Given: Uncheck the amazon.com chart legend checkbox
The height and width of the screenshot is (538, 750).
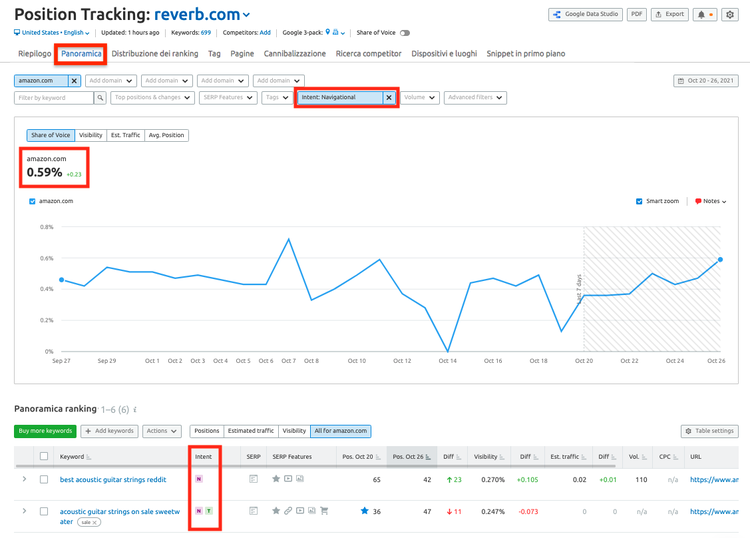Looking at the screenshot, I should (32, 201).
